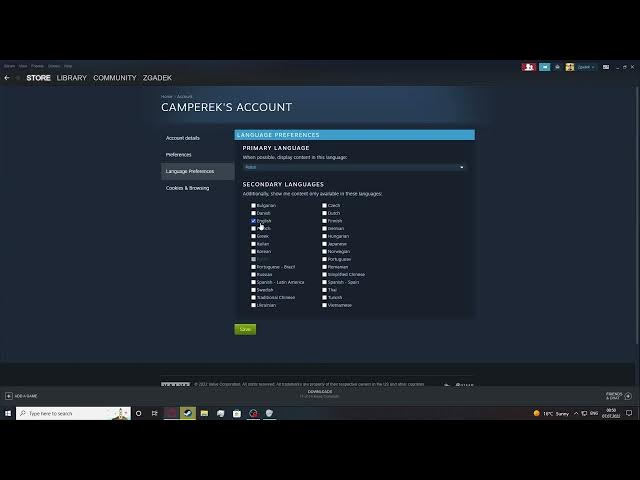Open the ZGADEK profile tab

[x=157, y=78]
